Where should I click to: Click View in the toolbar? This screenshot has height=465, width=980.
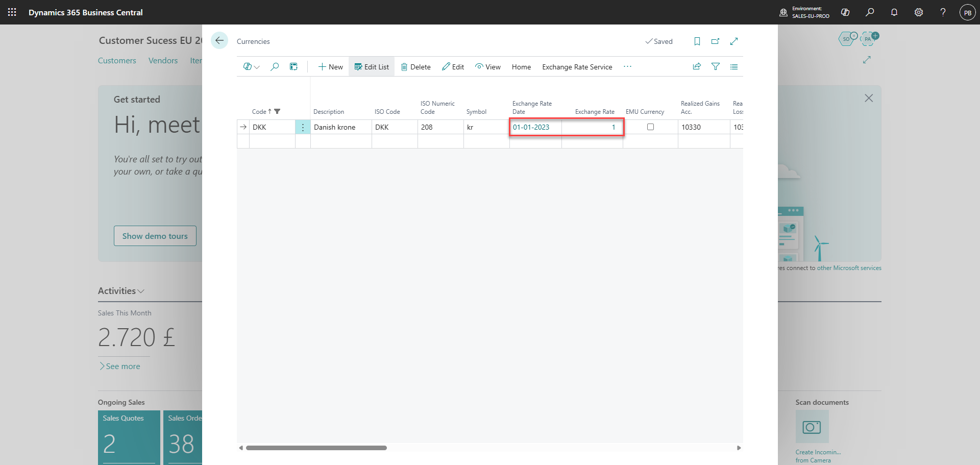click(488, 67)
